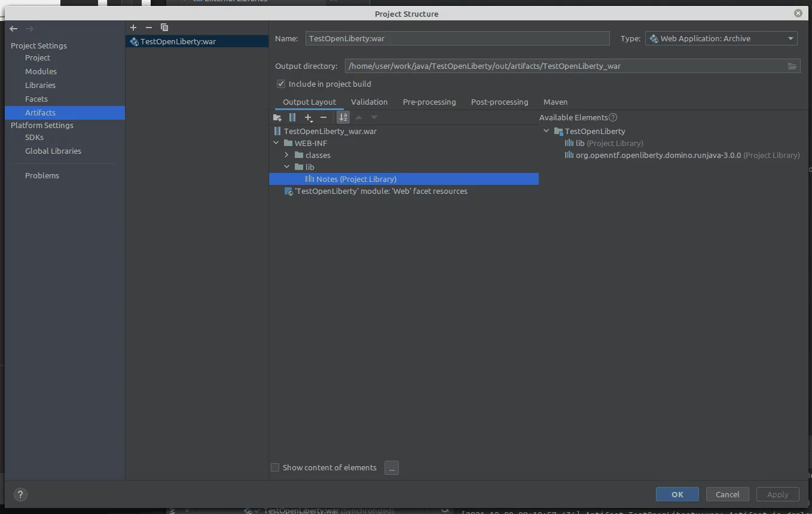Collapse the WEB-INF folder node
The image size is (812, 514).
tap(276, 144)
